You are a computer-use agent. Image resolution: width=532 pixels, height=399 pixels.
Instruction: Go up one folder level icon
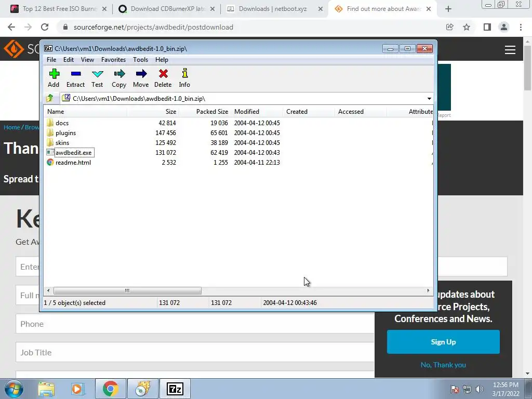pos(50,98)
